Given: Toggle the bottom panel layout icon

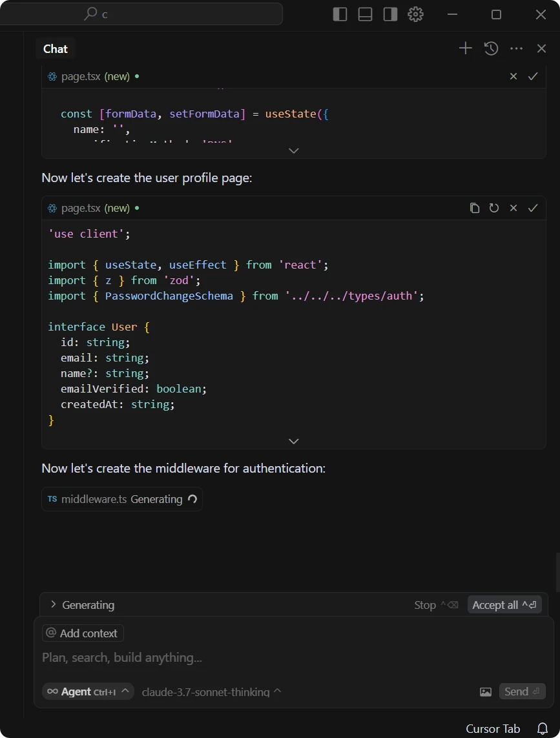Looking at the screenshot, I should pyautogui.click(x=365, y=14).
